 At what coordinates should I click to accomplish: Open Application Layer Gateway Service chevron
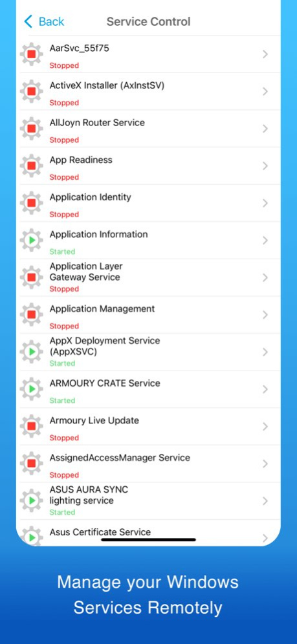(265, 277)
